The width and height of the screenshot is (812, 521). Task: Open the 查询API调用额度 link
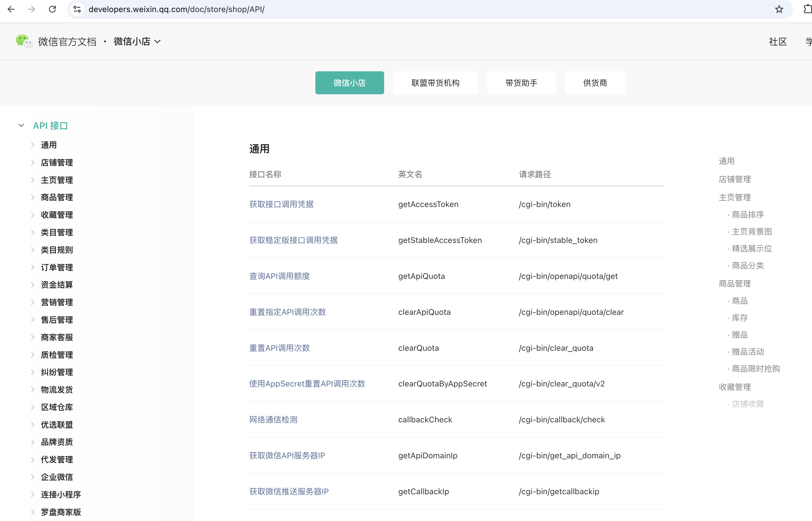pyautogui.click(x=279, y=276)
